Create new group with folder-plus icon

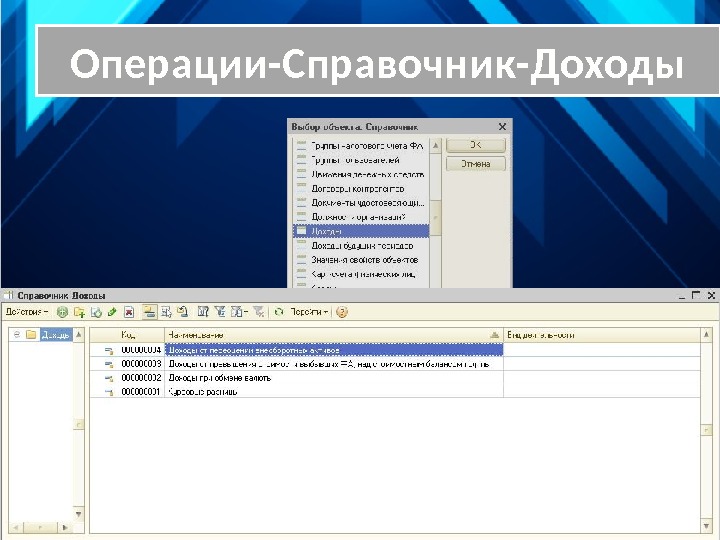pos(79,312)
